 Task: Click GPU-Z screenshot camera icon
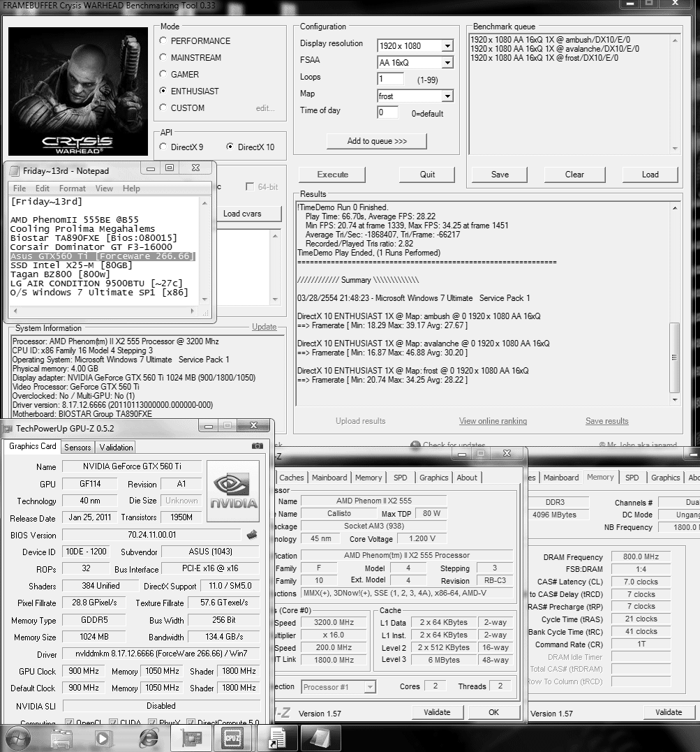[258, 446]
